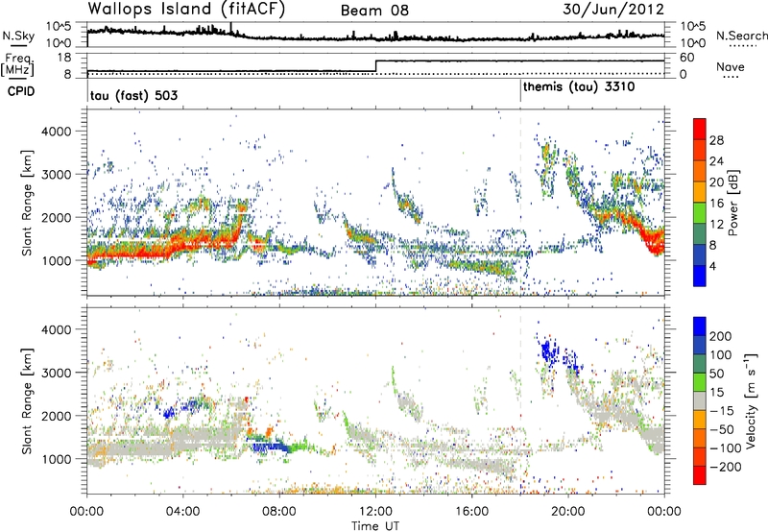Pick the dark blue top velocity color segment

coord(700,326)
